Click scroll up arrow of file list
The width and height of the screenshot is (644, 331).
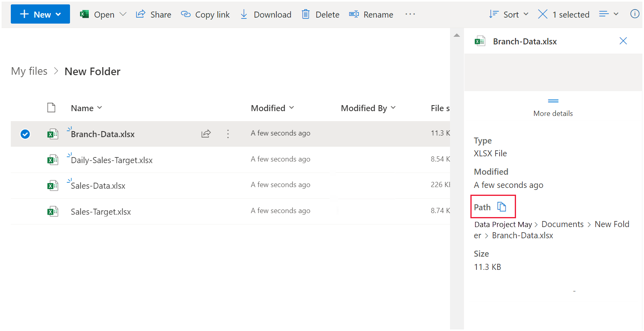pyautogui.click(x=457, y=36)
